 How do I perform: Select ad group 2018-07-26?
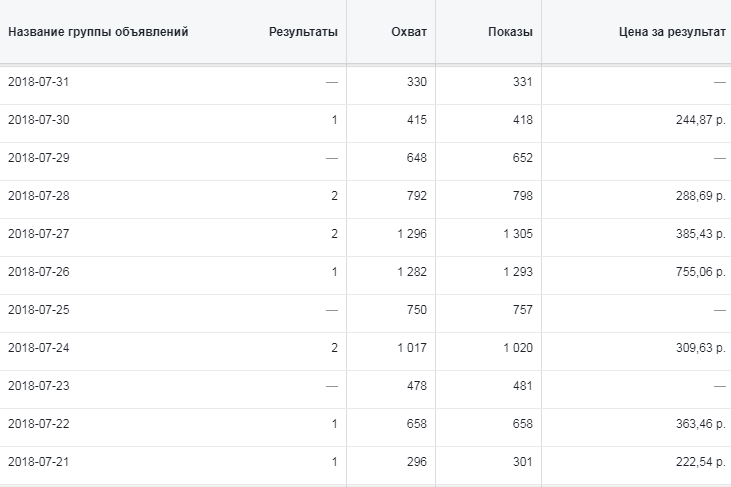(x=39, y=272)
